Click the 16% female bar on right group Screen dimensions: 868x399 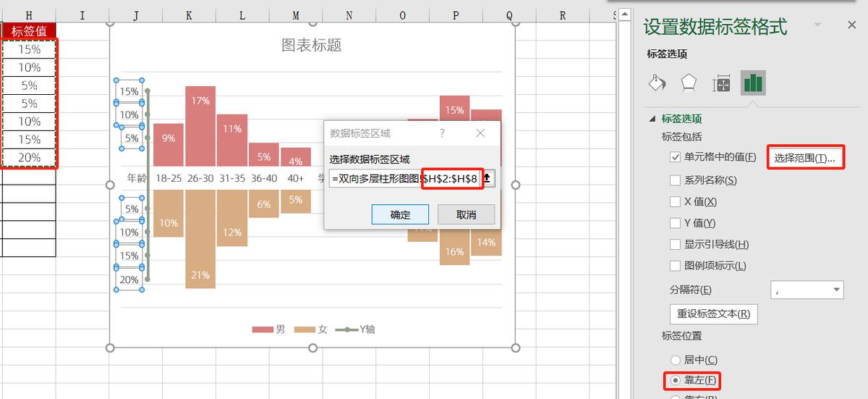coord(454,246)
